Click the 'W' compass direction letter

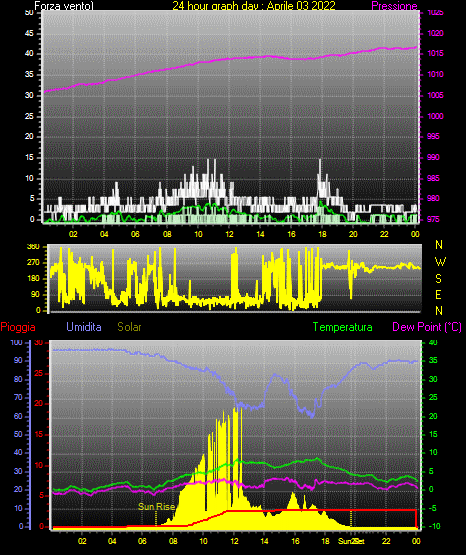point(440,262)
